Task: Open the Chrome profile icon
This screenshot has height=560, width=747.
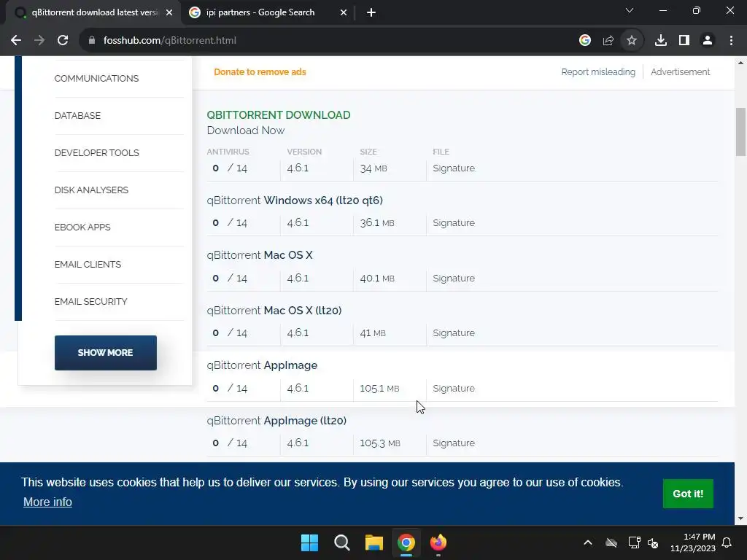Action: click(x=708, y=41)
